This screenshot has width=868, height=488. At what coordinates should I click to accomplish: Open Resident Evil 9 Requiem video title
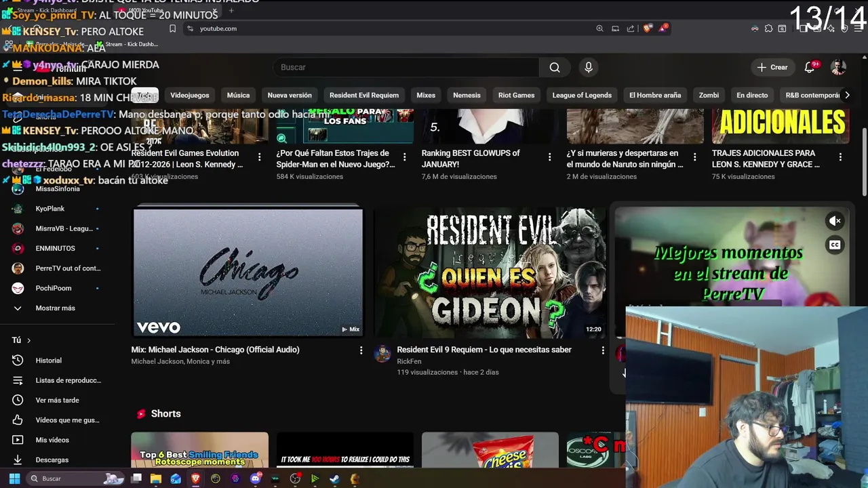pyautogui.click(x=484, y=350)
